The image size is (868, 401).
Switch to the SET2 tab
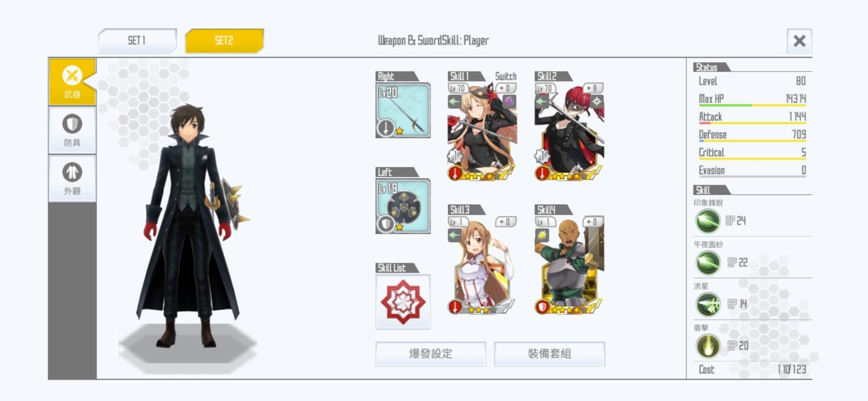pos(224,41)
